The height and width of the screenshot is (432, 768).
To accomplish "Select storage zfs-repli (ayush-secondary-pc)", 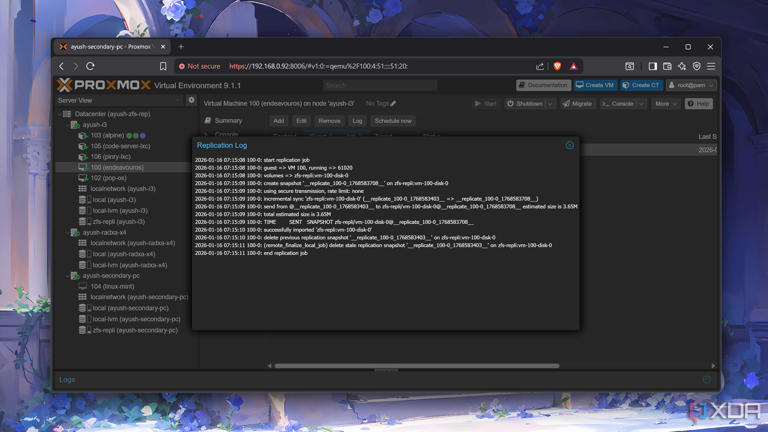I will [x=135, y=330].
